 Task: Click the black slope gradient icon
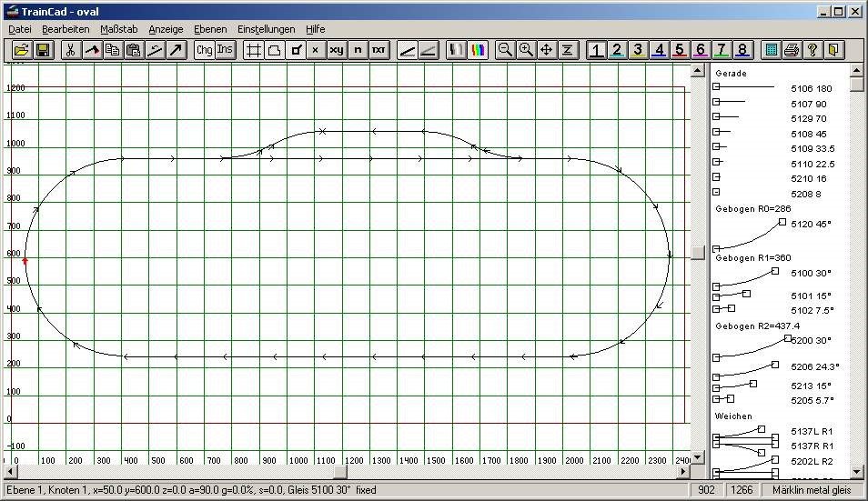click(407, 50)
